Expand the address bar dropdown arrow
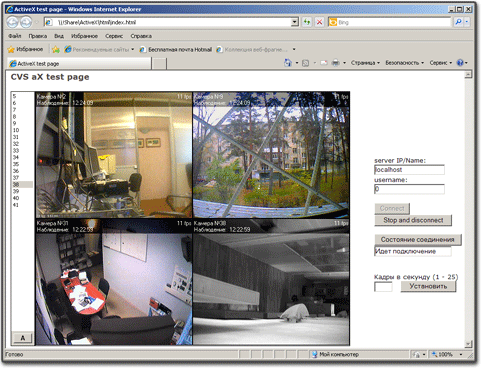 pyautogui.click(x=295, y=22)
